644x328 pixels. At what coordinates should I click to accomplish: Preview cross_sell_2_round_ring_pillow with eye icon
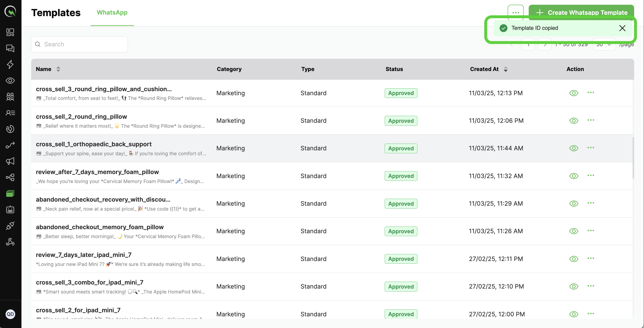pyautogui.click(x=573, y=121)
